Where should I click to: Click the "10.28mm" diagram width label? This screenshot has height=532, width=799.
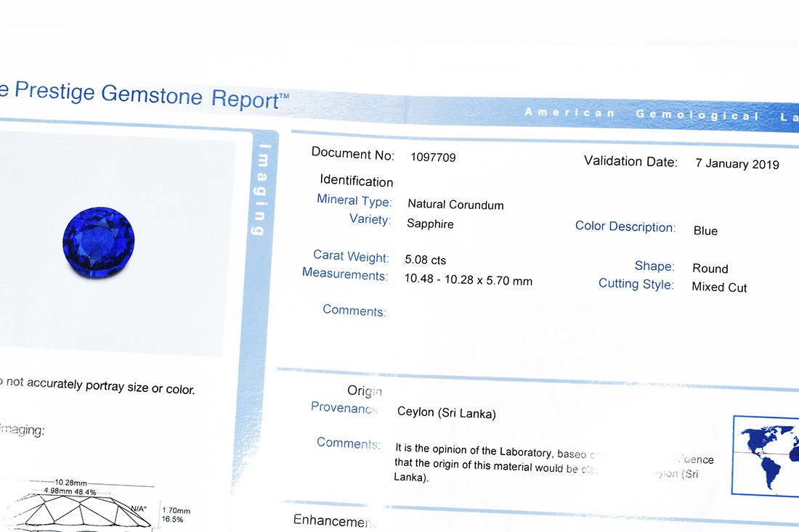pos(71,483)
